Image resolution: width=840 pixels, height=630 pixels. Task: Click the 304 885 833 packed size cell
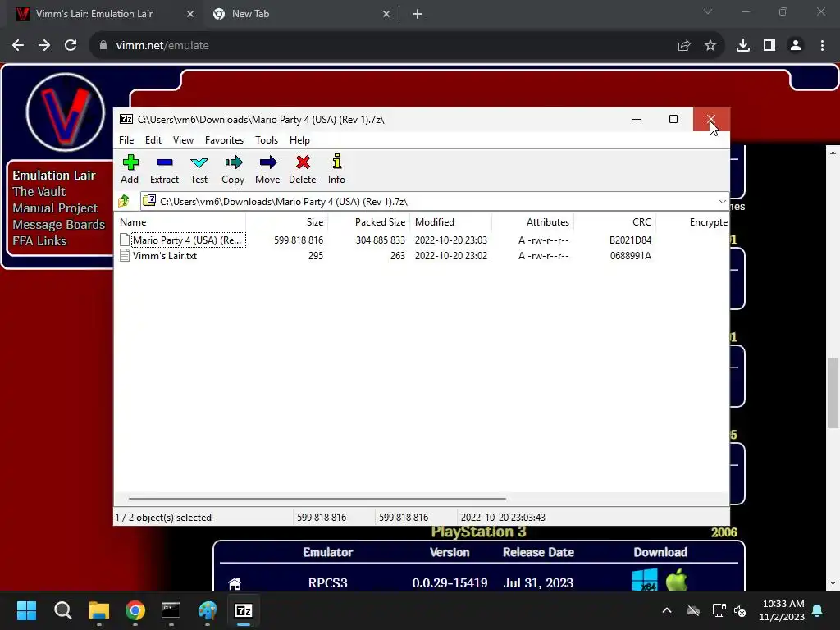point(381,240)
